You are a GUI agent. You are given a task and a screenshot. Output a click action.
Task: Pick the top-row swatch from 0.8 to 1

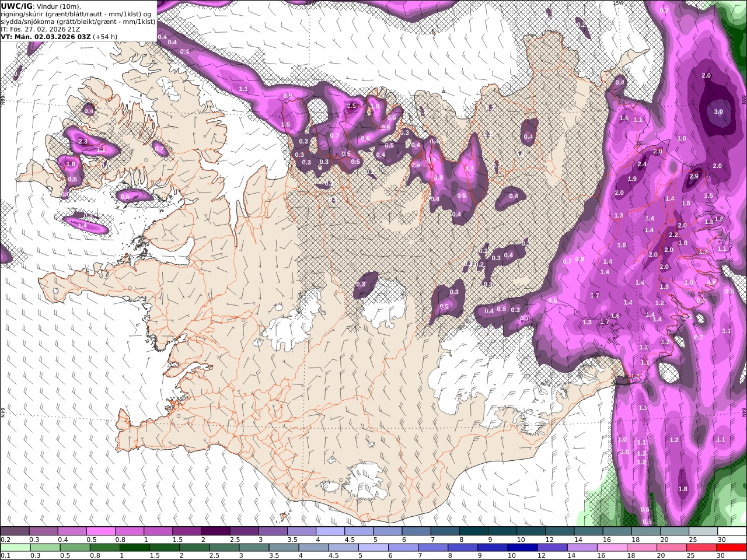(x=130, y=531)
